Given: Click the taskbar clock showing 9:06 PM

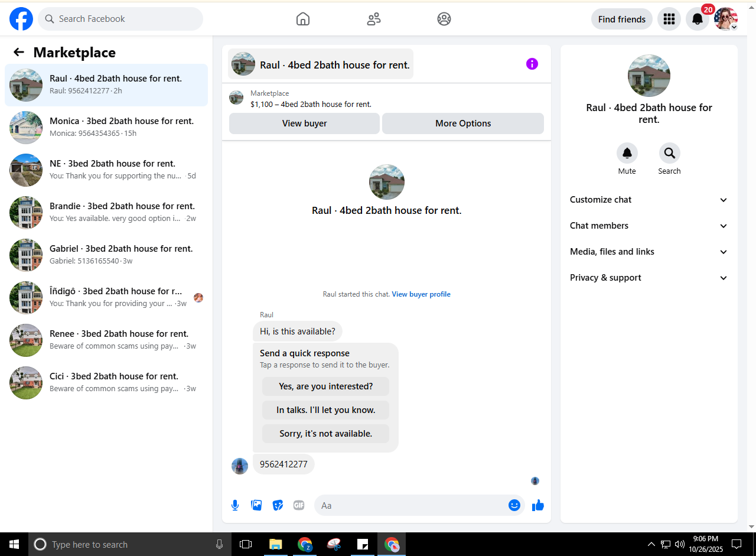Looking at the screenshot, I should click(706, 544).
